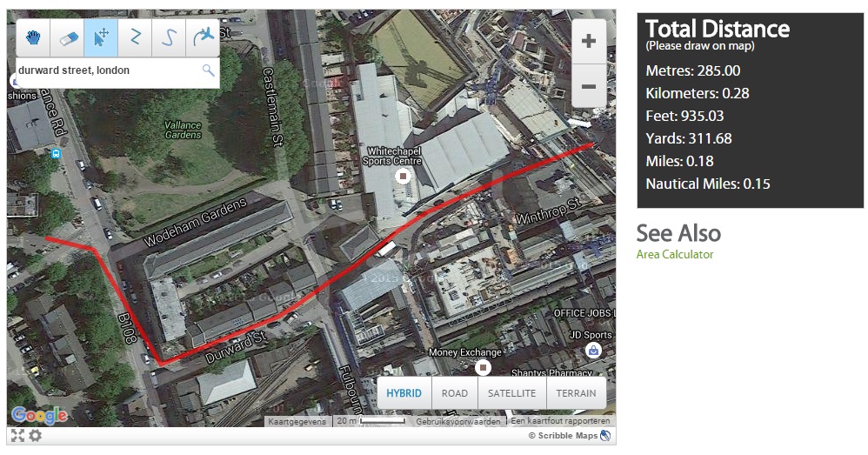
Task: Switch to HYBRID map view
Action: click(404, 393)
